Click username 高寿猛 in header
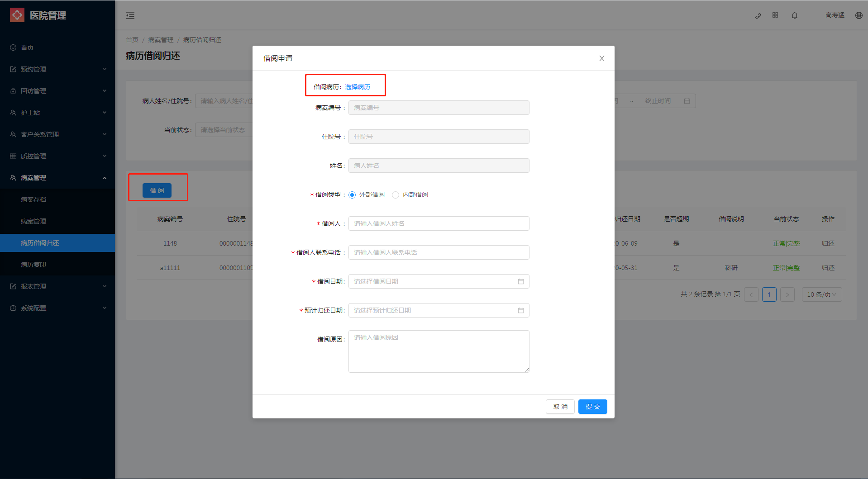This screenshot has width=868, height=479. point(835,15)
